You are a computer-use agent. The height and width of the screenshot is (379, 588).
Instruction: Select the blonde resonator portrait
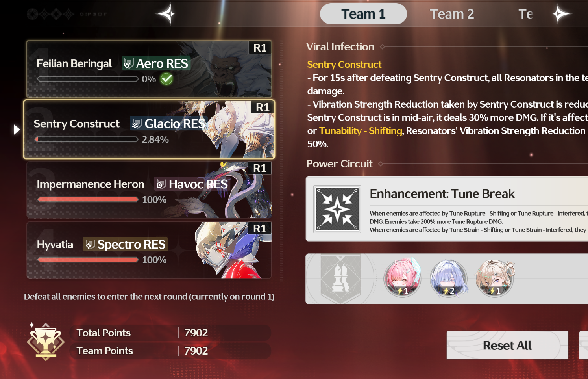pos(495,279)
